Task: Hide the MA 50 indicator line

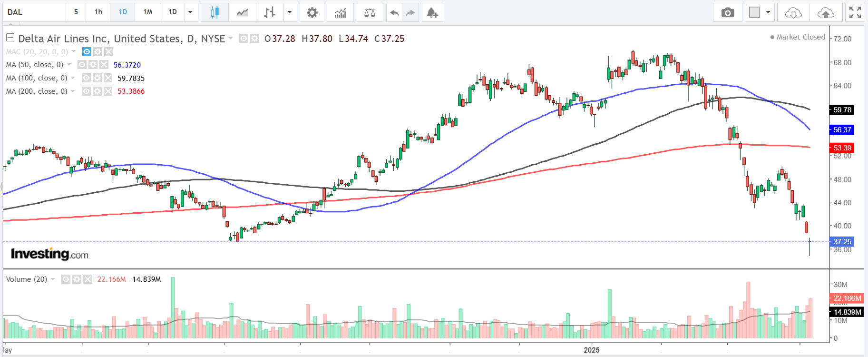Action: click(82, 65)
